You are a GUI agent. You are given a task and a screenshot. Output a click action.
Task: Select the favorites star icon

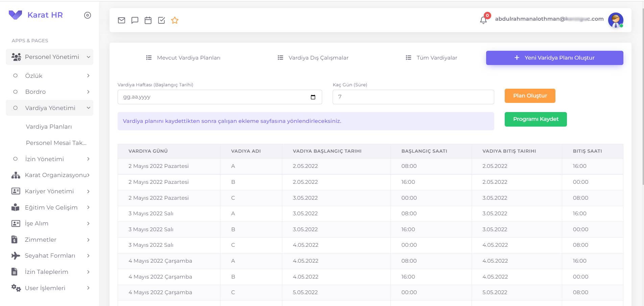click(x=174, y=20)
